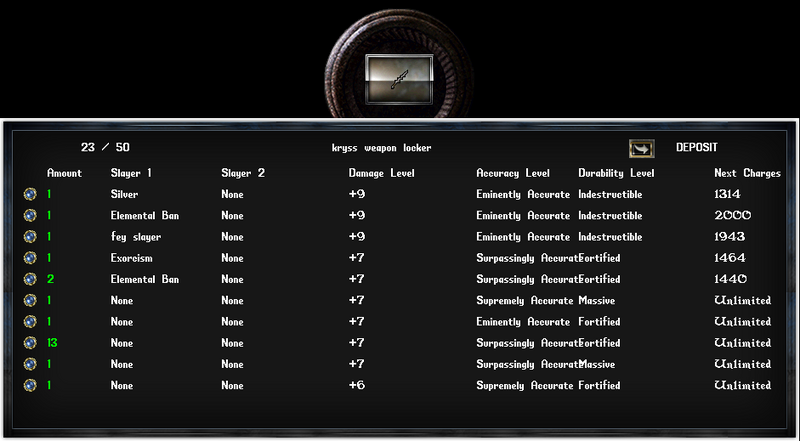The height and width of the screenshot is (441, 800).
Task: Click the '2000' charges value
Action: click(733, 215)
